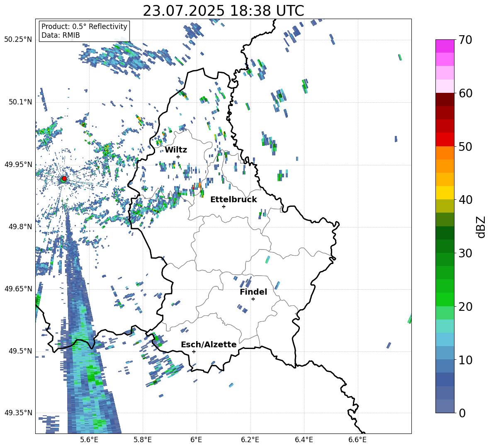Click the 5.8°E longitude label
The image size is (491, 448).
point(143,440)
